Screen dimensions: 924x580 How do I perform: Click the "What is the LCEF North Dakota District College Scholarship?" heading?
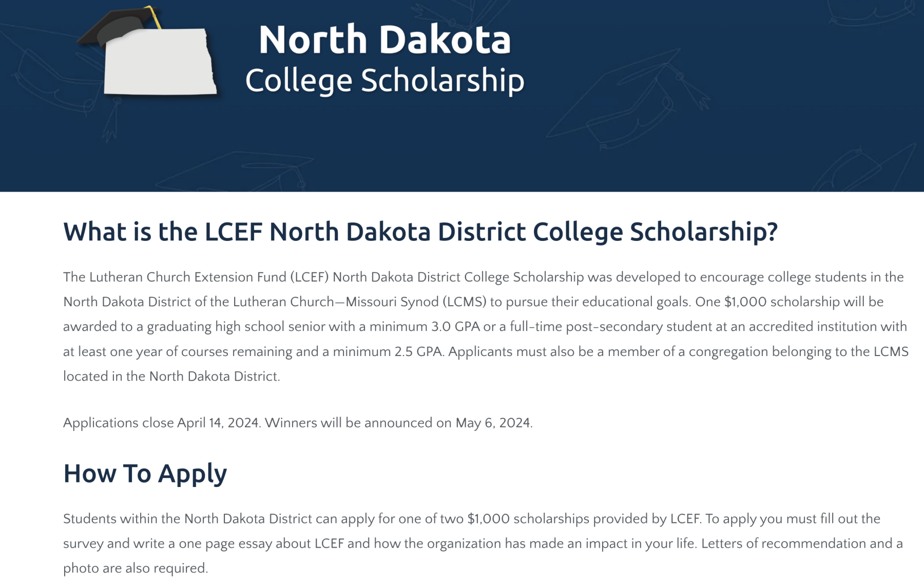[420, 232]
